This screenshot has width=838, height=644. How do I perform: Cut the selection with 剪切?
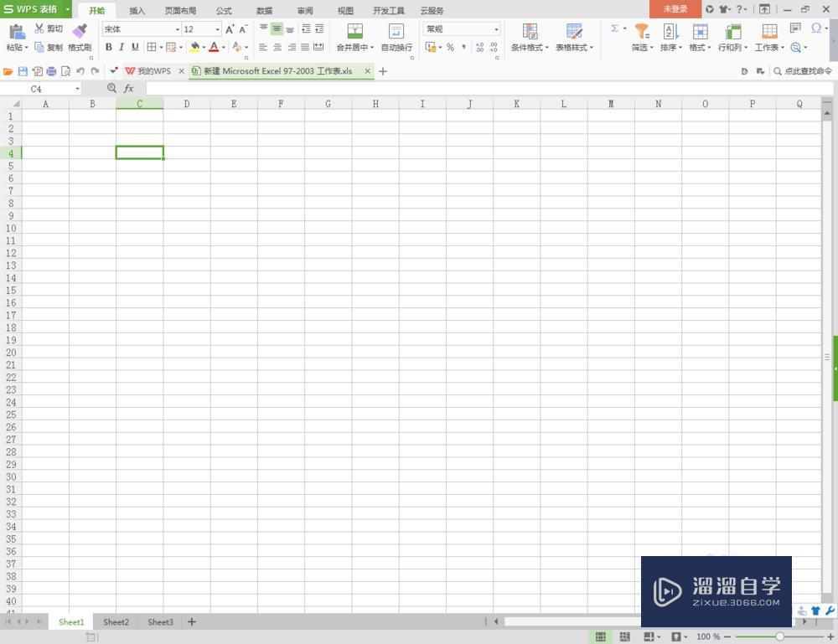[x=49, y=28]
